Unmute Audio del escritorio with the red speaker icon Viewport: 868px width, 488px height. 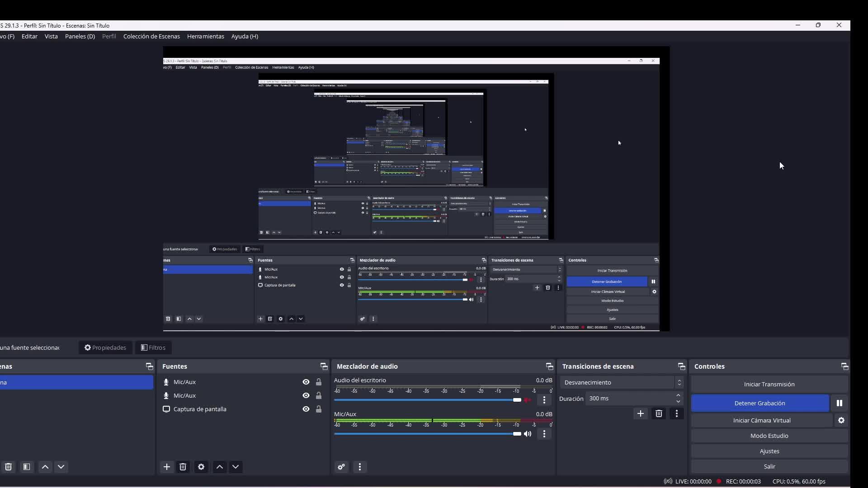[528, 400]
